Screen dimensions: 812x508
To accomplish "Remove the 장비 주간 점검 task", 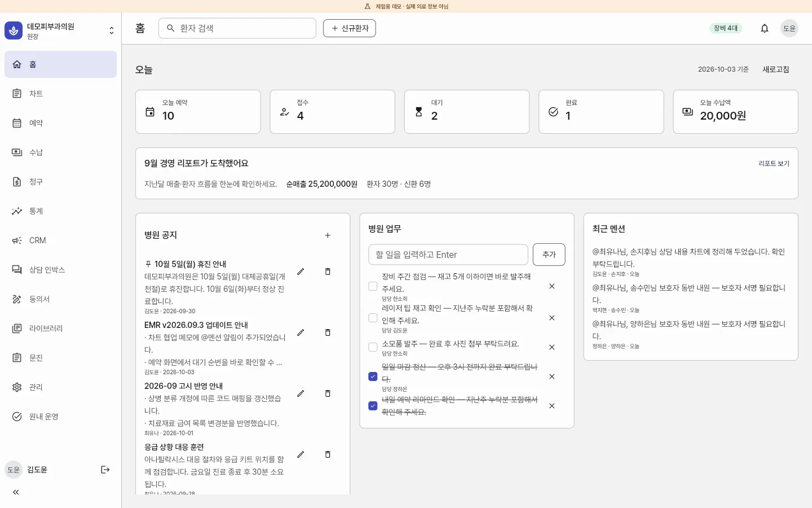I will (552, 286).
